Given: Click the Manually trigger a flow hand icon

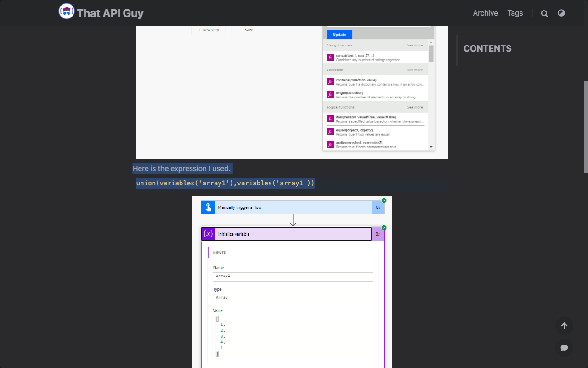Looking at the screenshot, I should [208, 207].
